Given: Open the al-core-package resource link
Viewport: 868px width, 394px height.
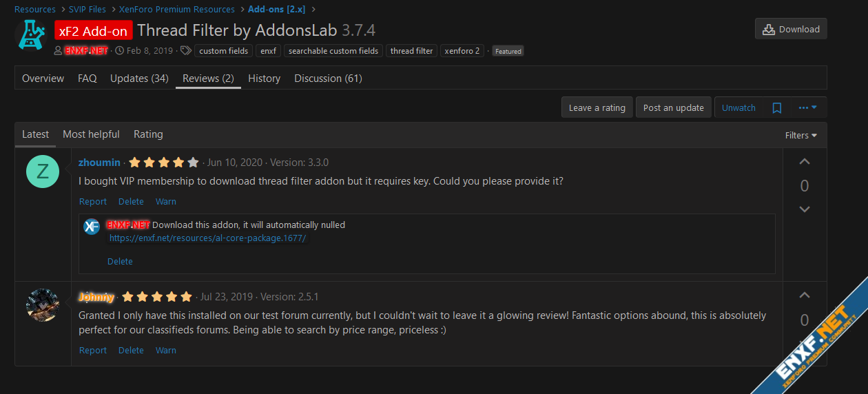Looking at the screenshot, I should coord(207,238).
